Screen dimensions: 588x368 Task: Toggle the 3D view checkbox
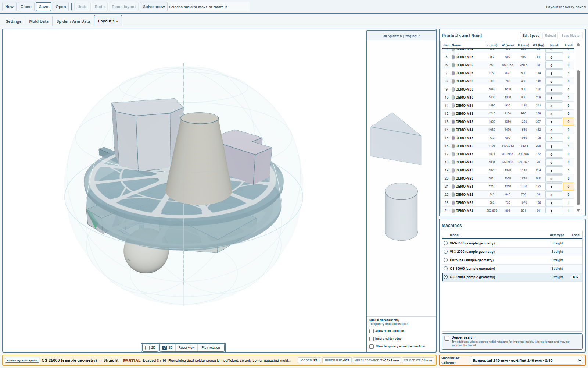point(165,348)
